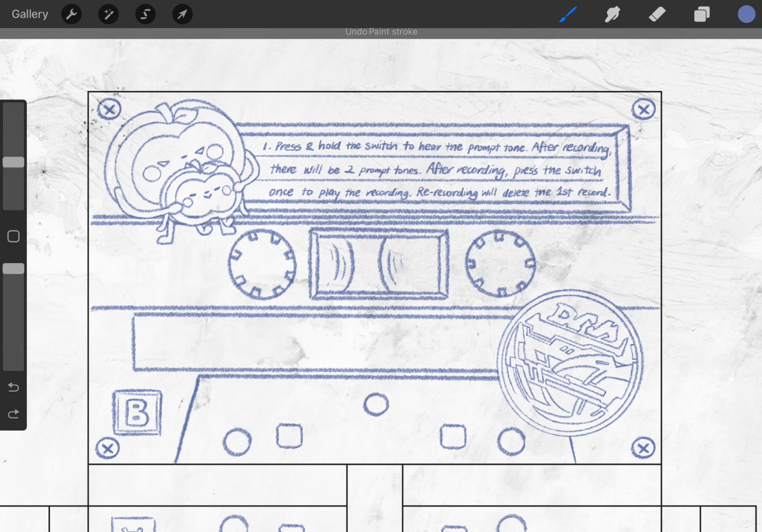Viewport: 762px width, 532px height.
Task: Open the Layers panel
Action: [x=701, y=14]
